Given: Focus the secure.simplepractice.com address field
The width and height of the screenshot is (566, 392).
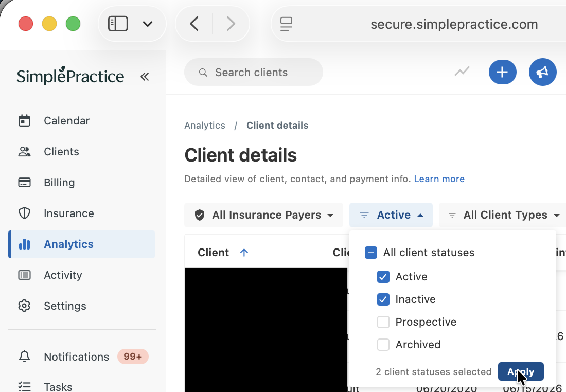Looking at the screenshot, I should [x=454, y=24].
